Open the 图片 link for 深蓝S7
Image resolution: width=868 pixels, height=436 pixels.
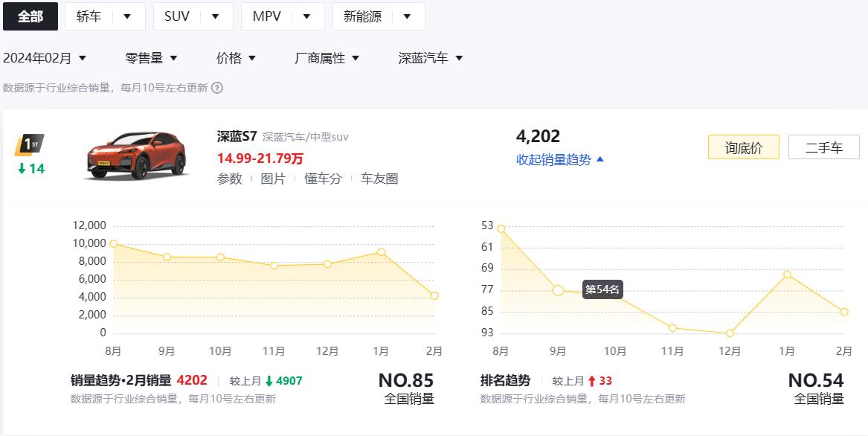point(273,179)
